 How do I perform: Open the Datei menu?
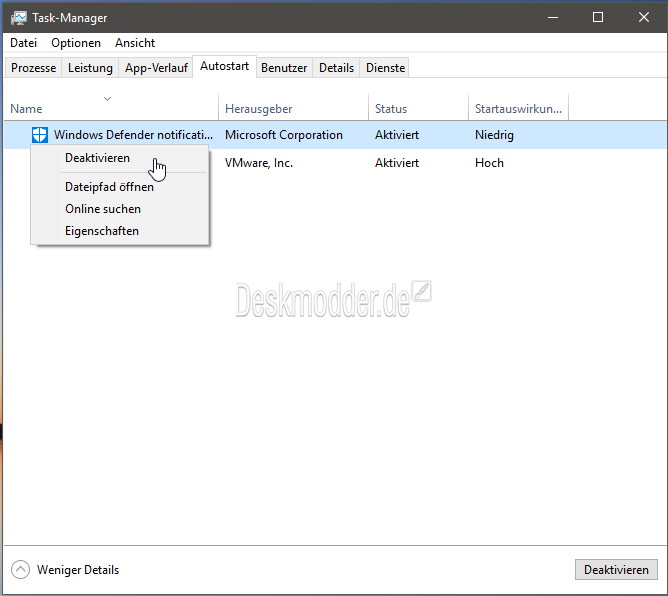[23, 43]
